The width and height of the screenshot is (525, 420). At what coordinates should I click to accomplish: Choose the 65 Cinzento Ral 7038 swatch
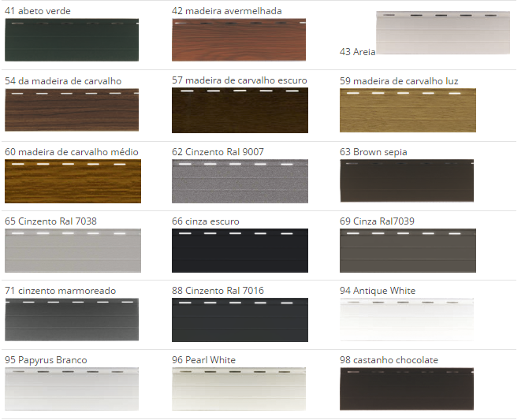[73, 251]
